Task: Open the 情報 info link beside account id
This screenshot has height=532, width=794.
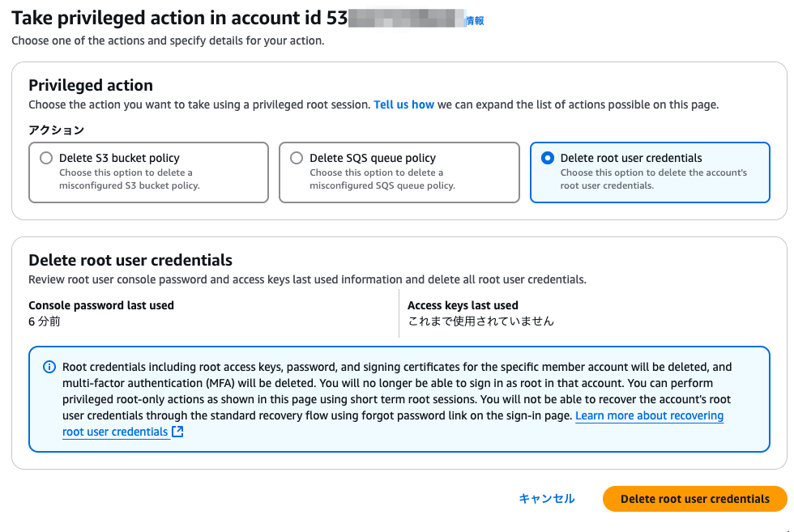Action: [x=475, y=21]
